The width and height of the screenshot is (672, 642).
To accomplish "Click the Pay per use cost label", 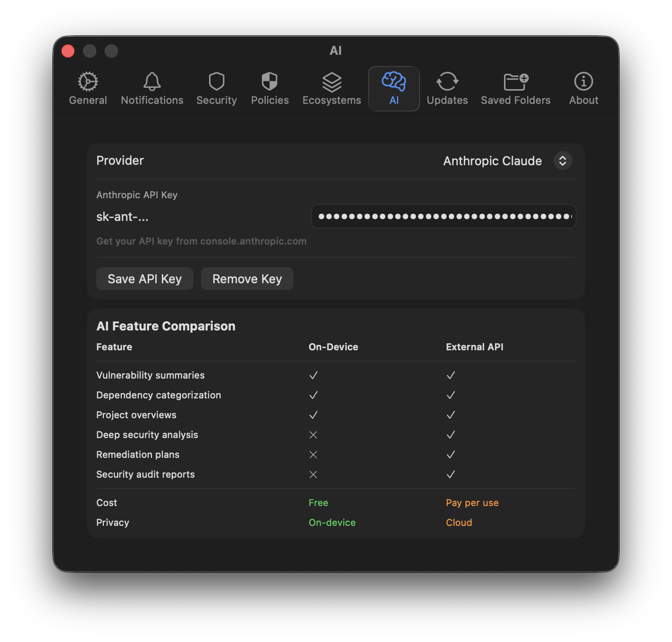I will coord(472,503).
